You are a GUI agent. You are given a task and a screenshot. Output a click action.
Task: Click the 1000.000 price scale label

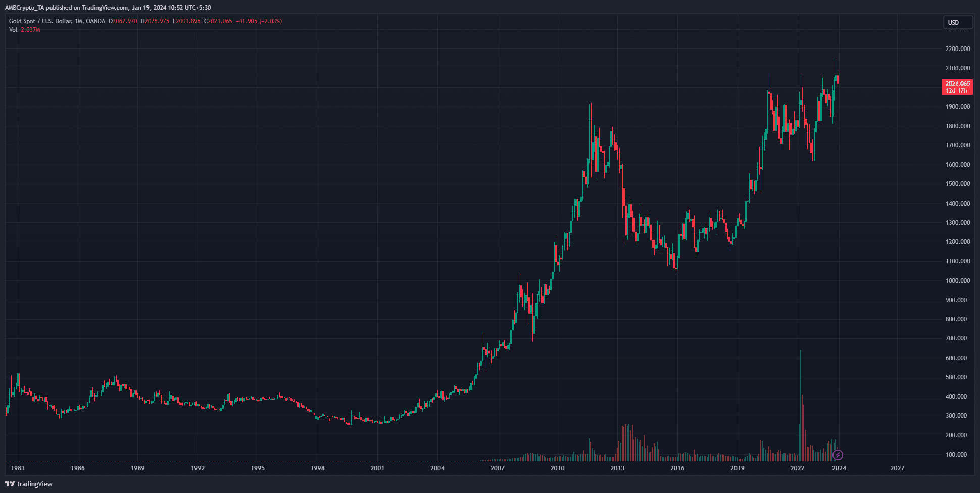[x=958, y=281]
